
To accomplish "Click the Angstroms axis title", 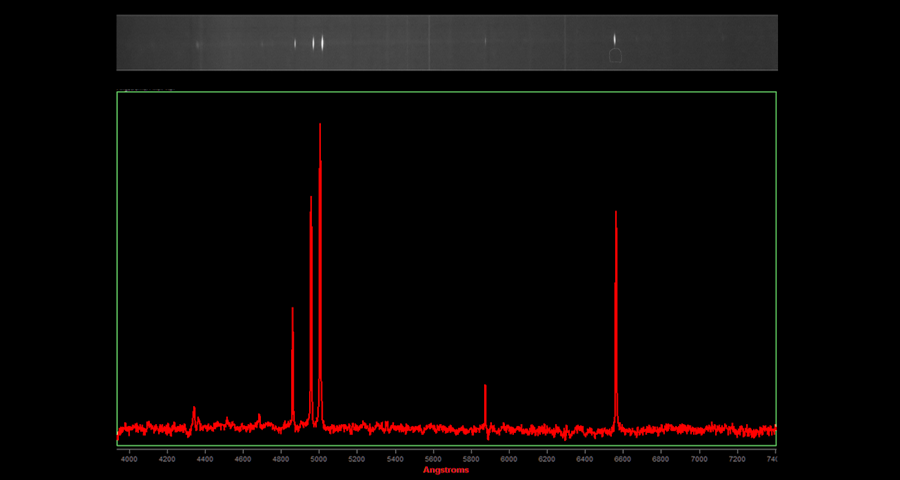I will (x=446, y=470).
